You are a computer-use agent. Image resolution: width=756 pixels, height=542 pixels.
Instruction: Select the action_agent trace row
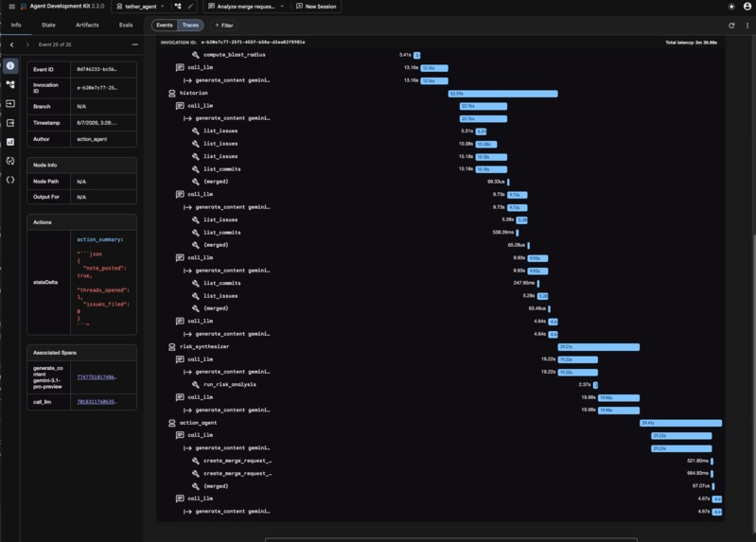440,423
